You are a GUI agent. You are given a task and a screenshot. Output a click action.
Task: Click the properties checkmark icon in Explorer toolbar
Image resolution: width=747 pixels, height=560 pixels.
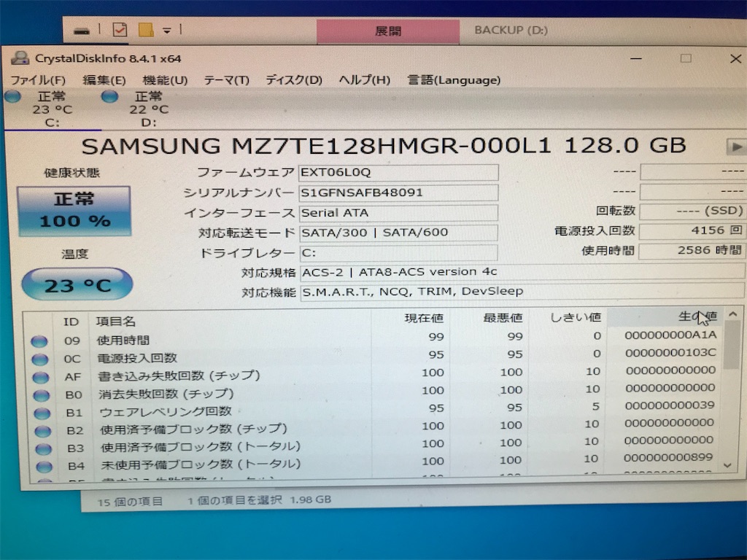(x=120, y=30)
